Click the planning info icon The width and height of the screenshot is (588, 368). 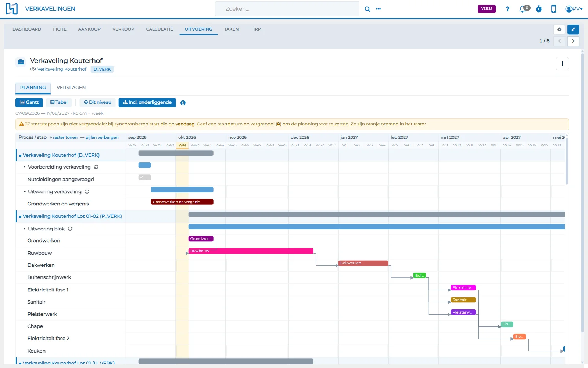point(183,103)
